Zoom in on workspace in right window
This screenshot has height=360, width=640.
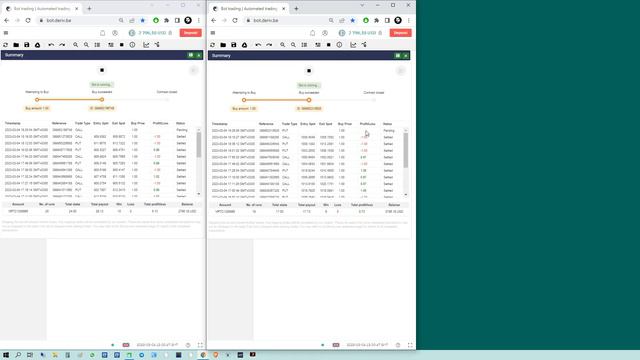[282, 45]
